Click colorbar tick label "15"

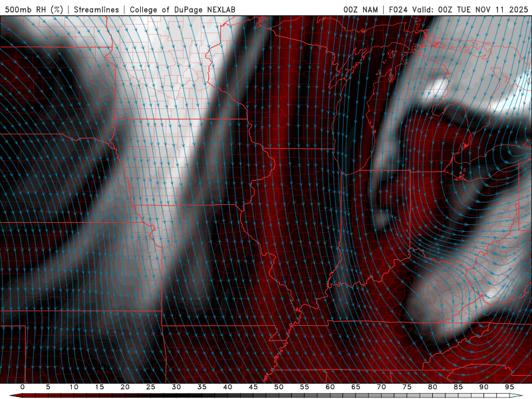point(99,387)
